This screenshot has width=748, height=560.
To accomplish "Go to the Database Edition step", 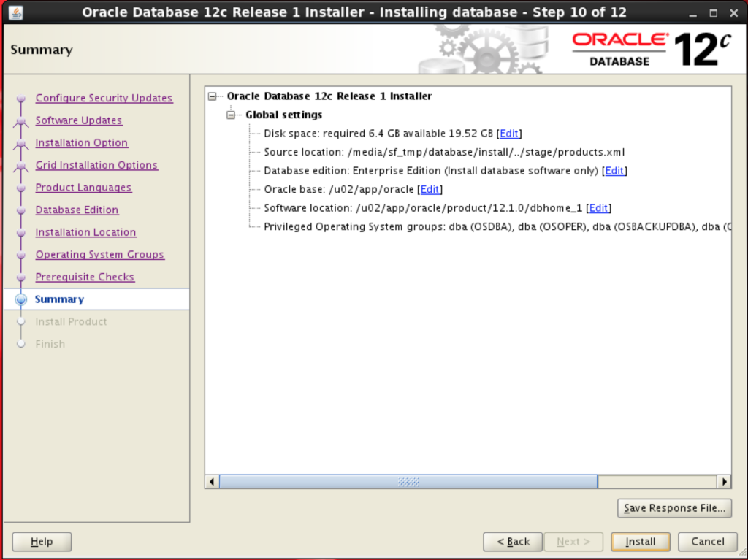I will point(77,210).
